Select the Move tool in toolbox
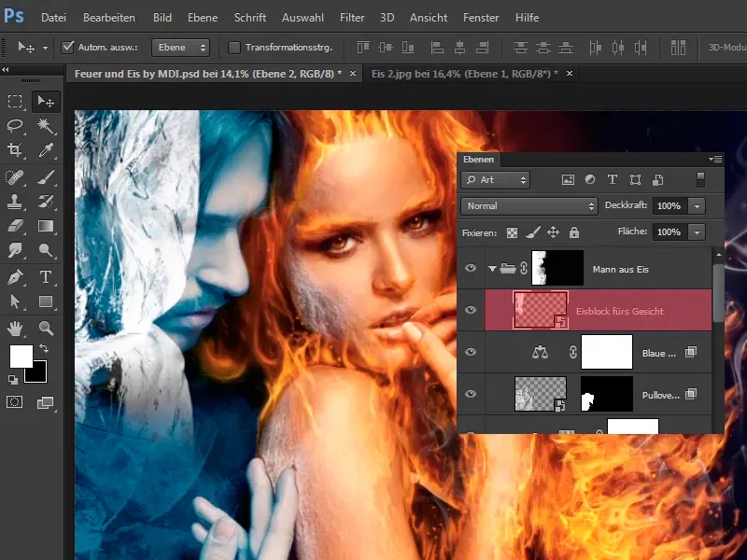This screenshot has width=747, height=560. click(x=46, y=102)
